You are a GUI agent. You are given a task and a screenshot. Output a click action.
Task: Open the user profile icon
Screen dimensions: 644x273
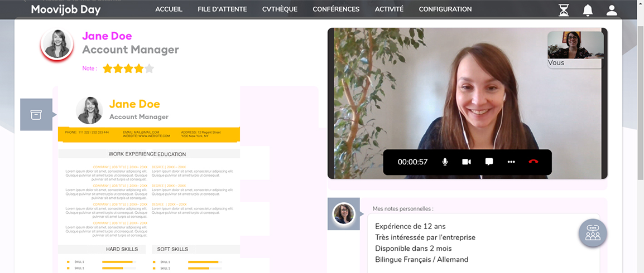point(612,9)
